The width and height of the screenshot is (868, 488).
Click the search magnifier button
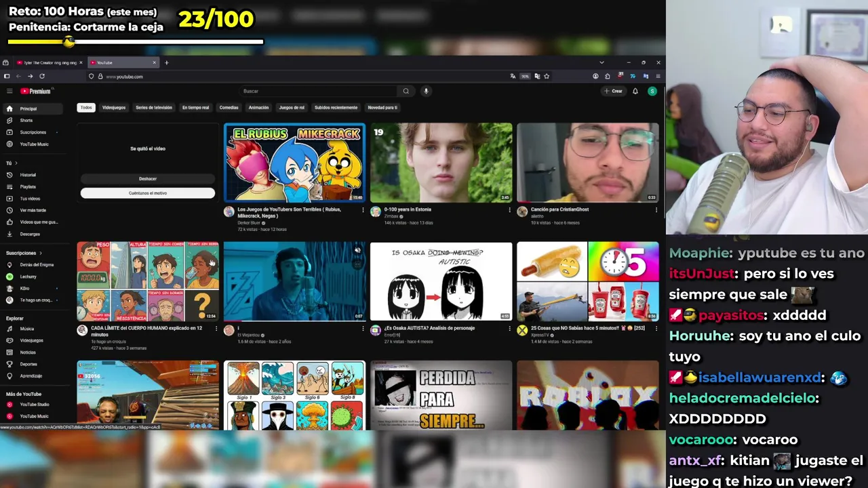click(x=406, y=91)
